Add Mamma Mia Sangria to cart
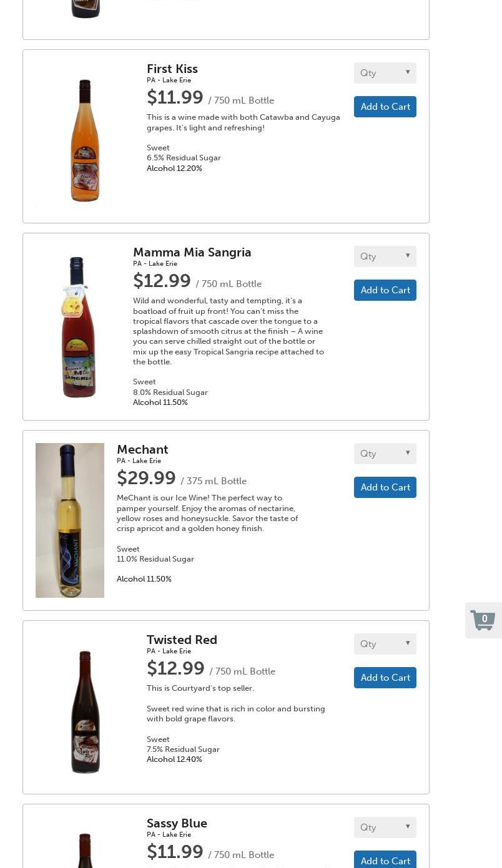Viewport: 502px width, 868px height. (x=385, y=290)
